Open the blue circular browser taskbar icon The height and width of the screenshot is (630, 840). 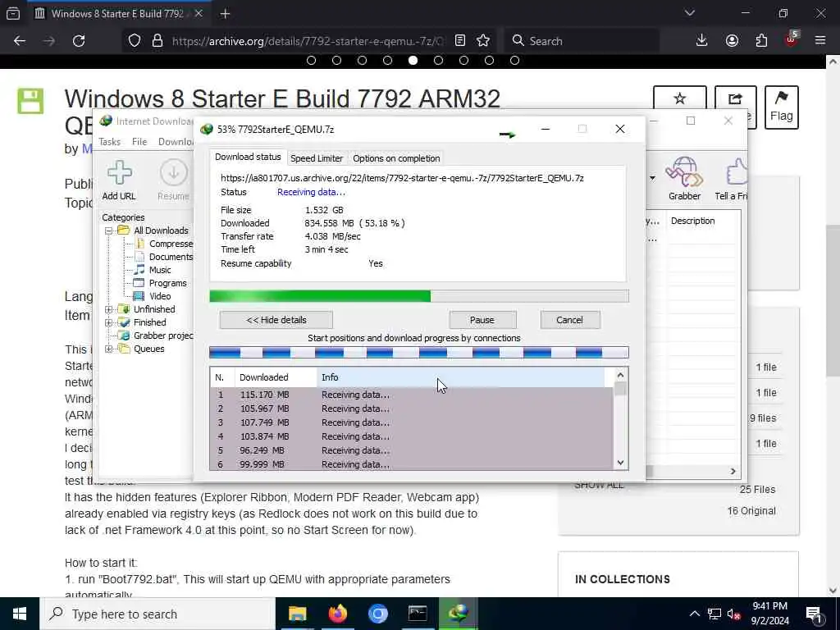point(377,614)
